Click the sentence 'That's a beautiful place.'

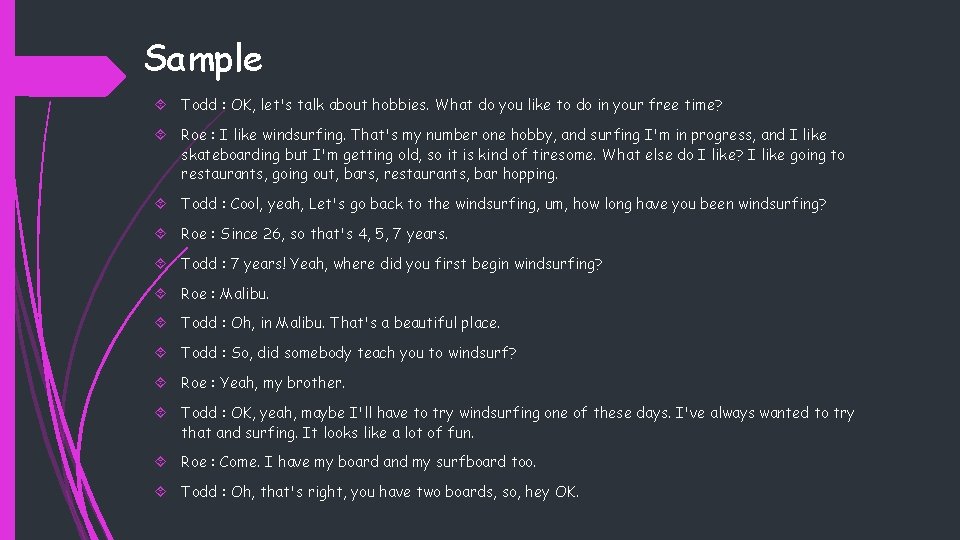tap(415, 323)
